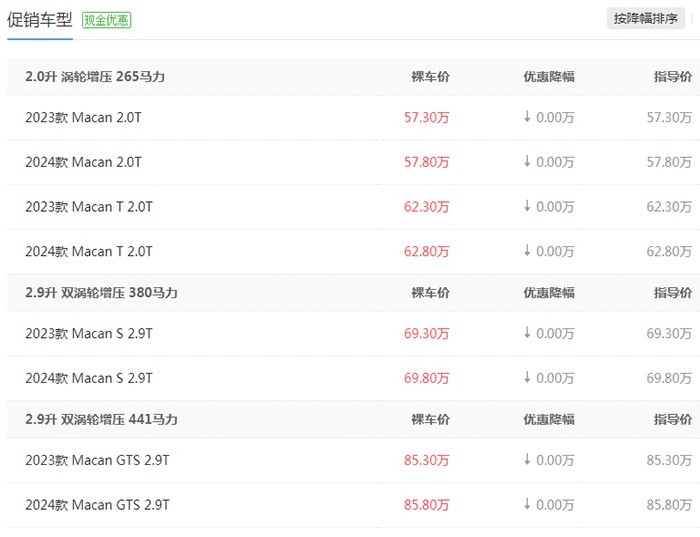Click the gray 85.80万 guide price
The width and height of the screenshot is (700, 537).
coord(669,505)
